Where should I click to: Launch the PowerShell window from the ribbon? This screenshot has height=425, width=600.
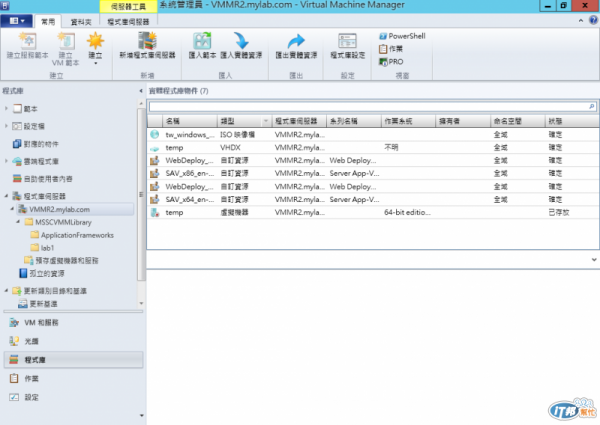pyautogui.click(x=402, y=36)
